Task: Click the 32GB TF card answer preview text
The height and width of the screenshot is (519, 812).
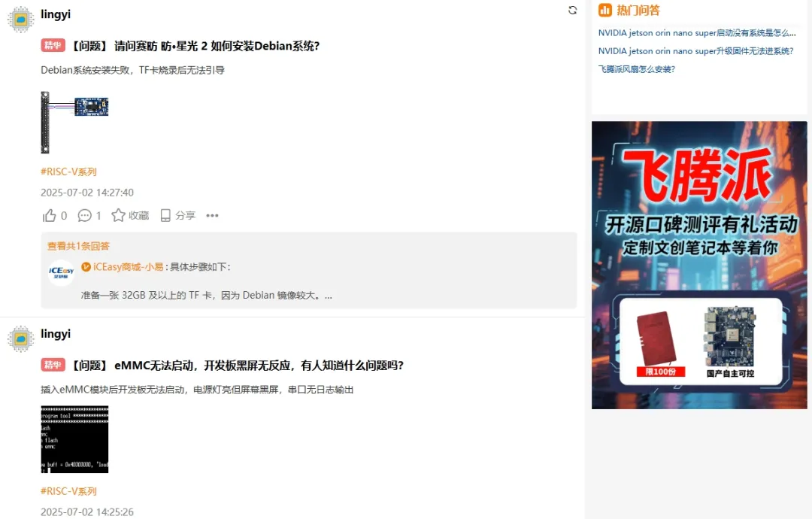Action: pos(207,296)
